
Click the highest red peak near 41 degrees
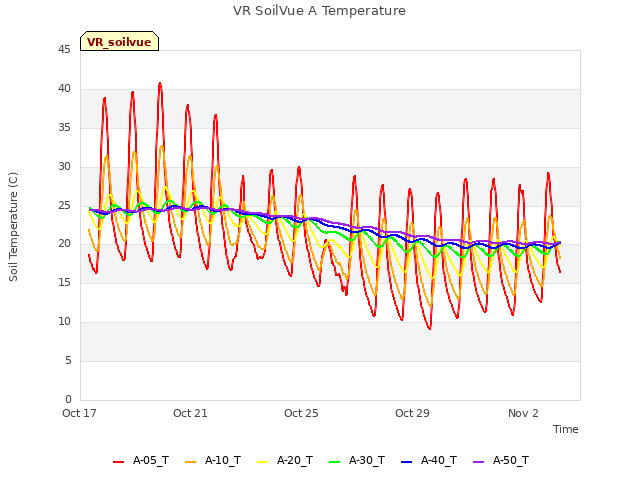[x=160, y=84]
